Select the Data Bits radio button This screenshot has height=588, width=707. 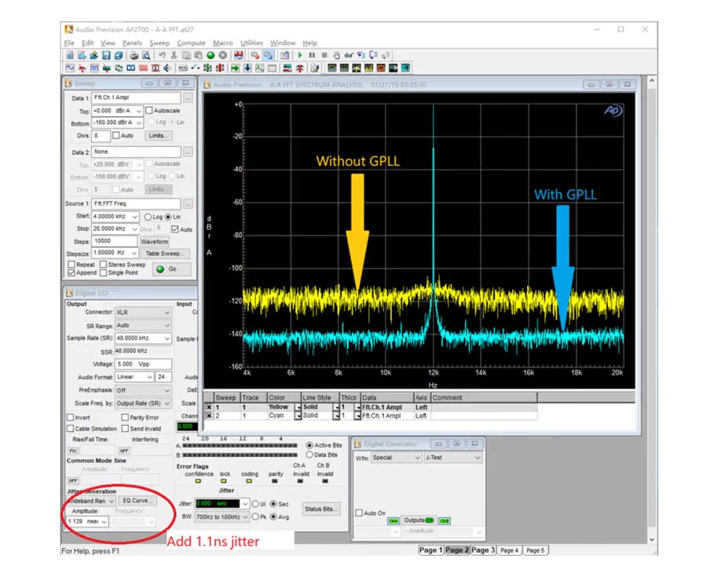tap(310, 455)
